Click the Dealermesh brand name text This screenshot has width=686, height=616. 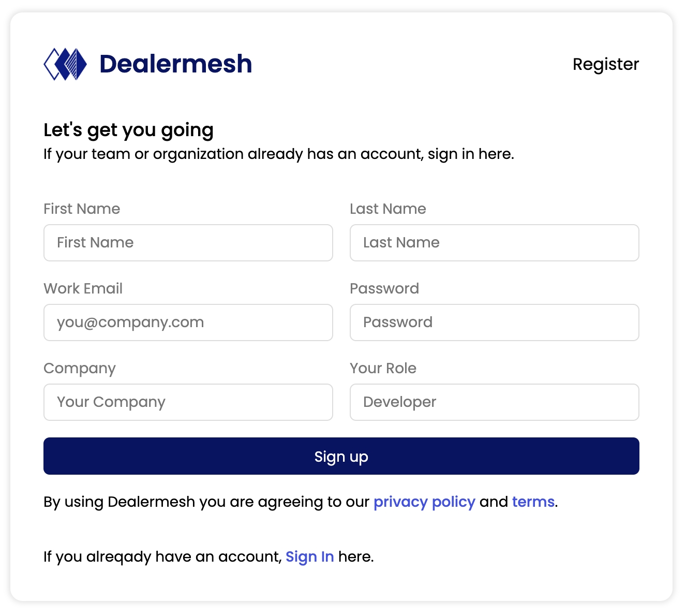tap(175, 64)
